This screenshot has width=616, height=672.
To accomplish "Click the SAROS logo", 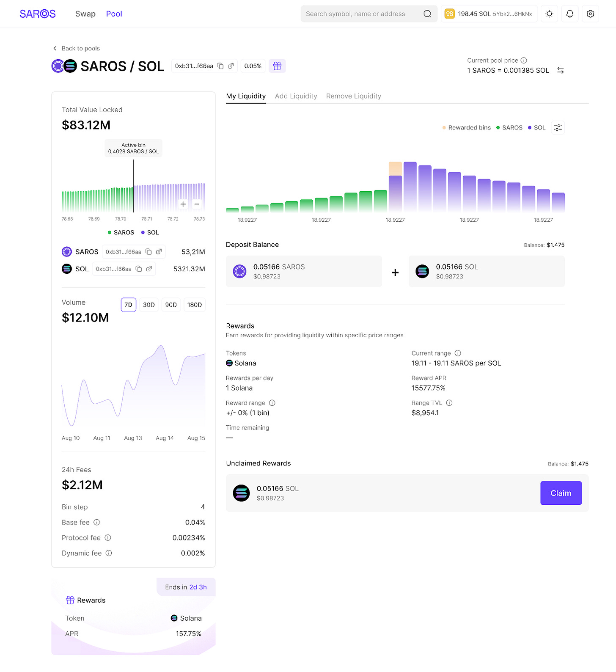I will [38, 14].
